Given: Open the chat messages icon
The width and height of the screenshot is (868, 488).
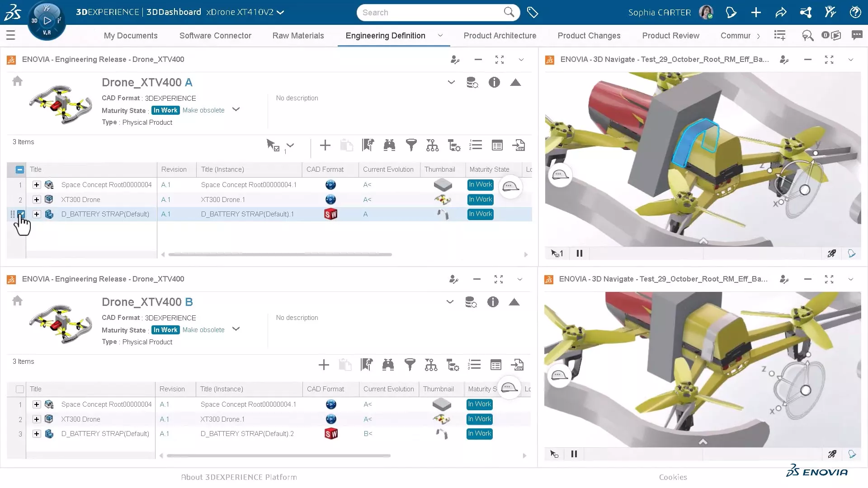Looking at the screenshot, I should tap(857, 35).
